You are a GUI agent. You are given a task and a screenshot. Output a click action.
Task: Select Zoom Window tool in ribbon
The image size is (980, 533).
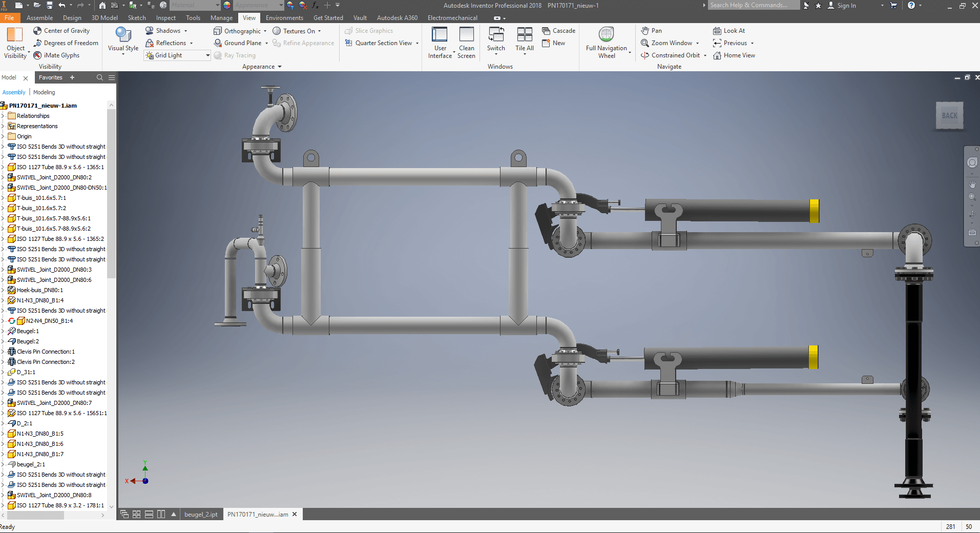click(666, 43)
